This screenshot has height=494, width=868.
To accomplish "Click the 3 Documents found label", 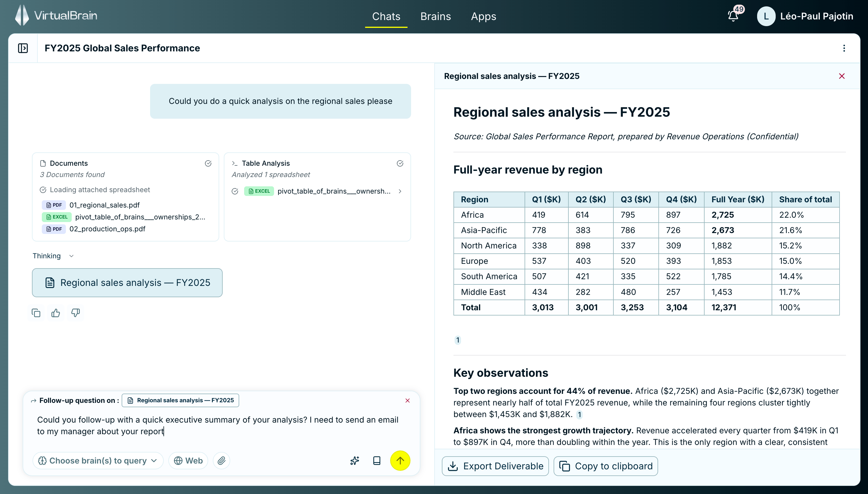I will click(72, 174).
